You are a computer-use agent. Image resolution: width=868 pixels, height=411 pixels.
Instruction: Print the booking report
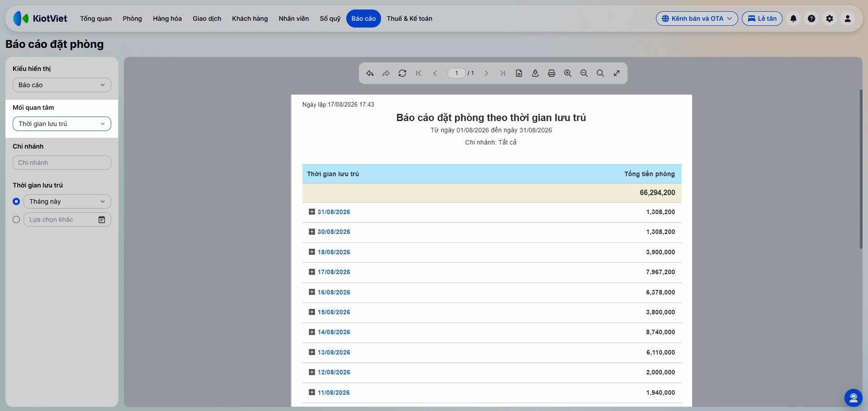(552, 73)
